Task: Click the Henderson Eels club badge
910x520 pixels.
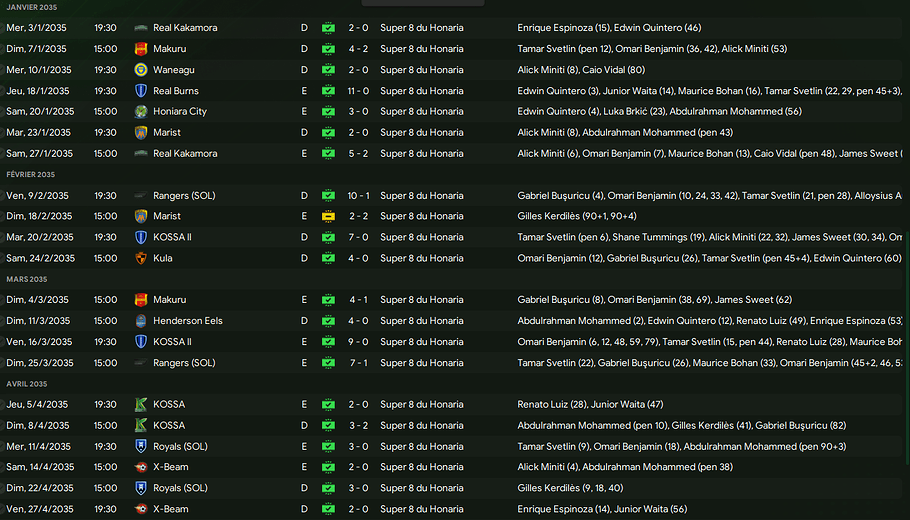Action: [141, 321]
